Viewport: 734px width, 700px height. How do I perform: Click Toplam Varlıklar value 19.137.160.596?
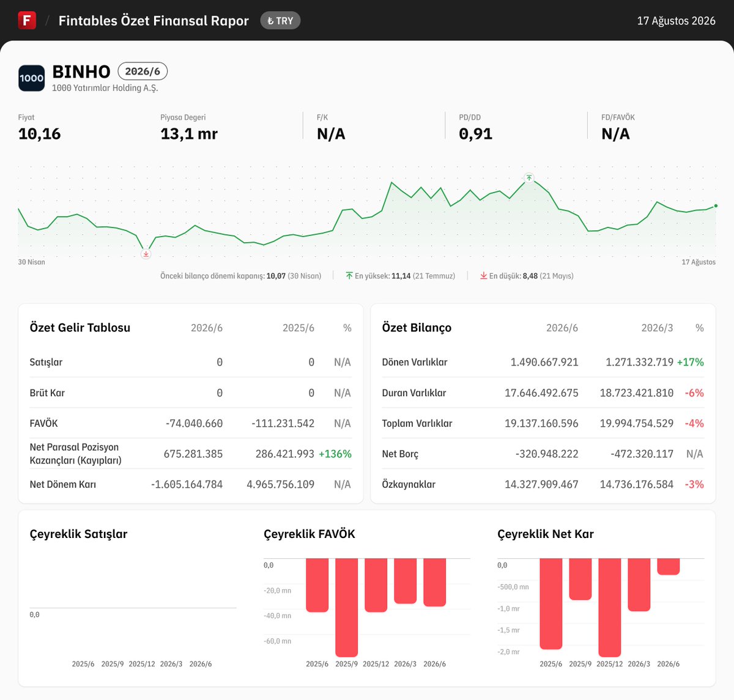[541, 423]
